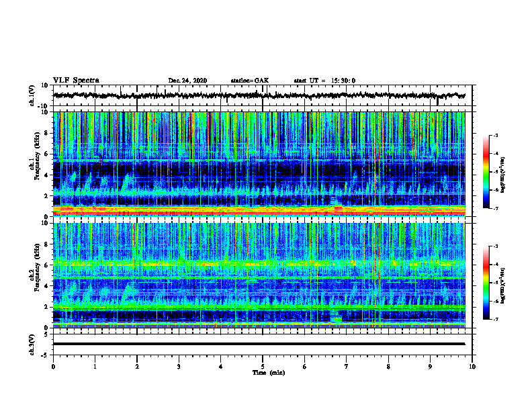Click the "ch.1(V)" waveform axis label
Screen dimensions: 532x411
(x=32, y=95)
